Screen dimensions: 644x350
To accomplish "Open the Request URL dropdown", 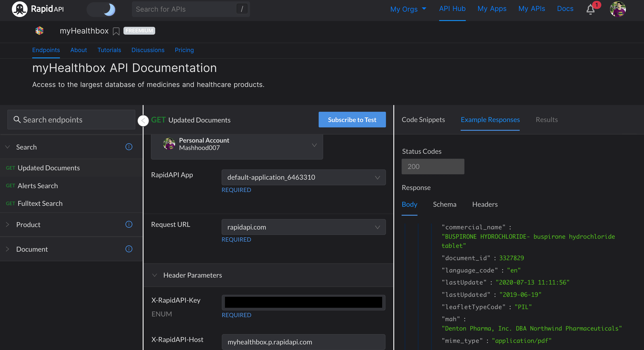I will 303,227.
